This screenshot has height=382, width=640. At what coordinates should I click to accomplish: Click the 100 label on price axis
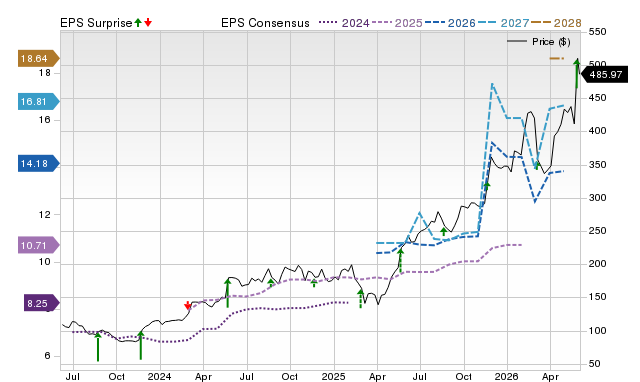click(598, 331)
